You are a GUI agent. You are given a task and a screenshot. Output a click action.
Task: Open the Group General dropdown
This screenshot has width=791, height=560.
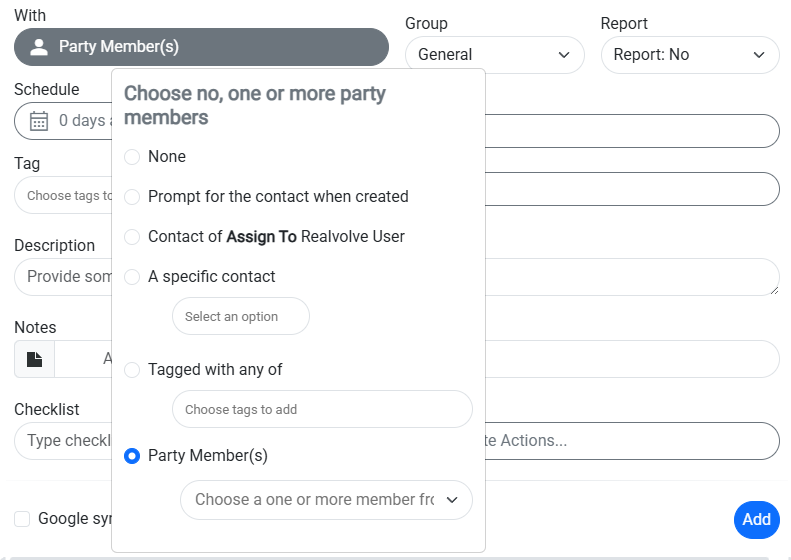pyautogui.click(x=494, y=55)
